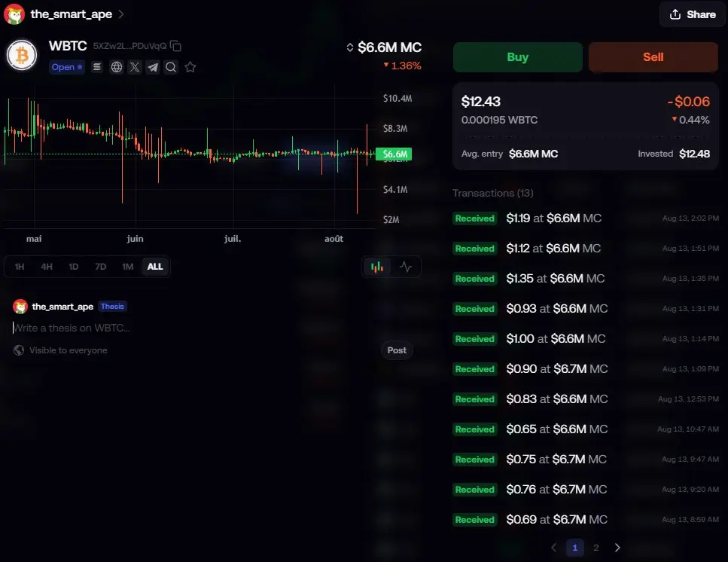
Task: Select the 1D chart timeframe
Action: tap(73, 267)
